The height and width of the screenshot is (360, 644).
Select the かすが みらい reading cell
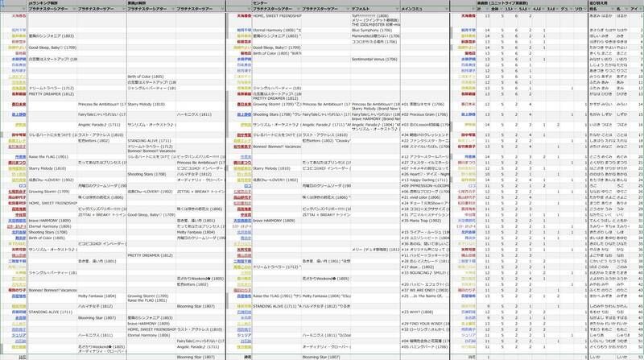pos(601,105)
